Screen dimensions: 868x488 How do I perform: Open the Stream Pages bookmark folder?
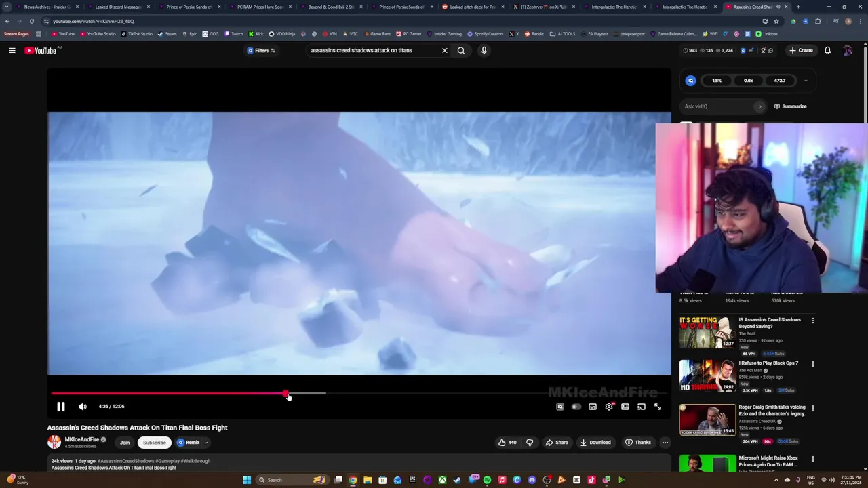(x=16, y=34)
